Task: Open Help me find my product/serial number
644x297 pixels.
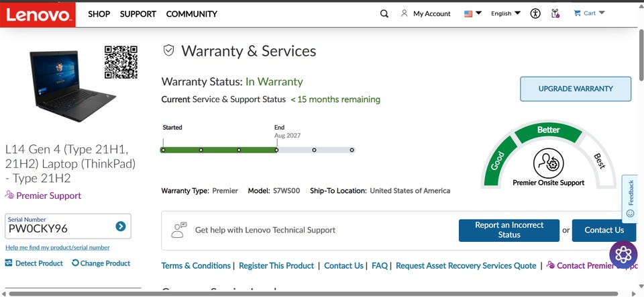Action: [x=58, y=248]
